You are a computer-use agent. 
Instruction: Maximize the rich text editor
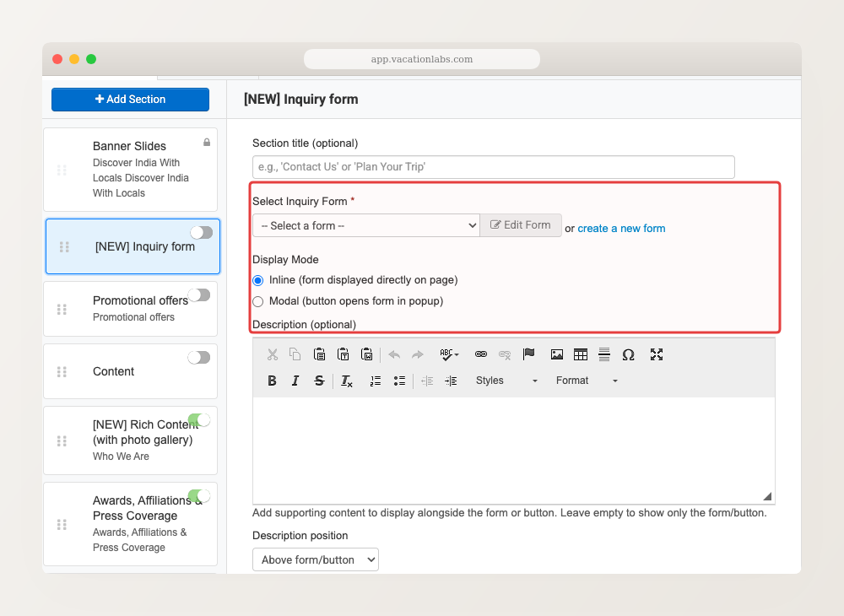[657, 354]
